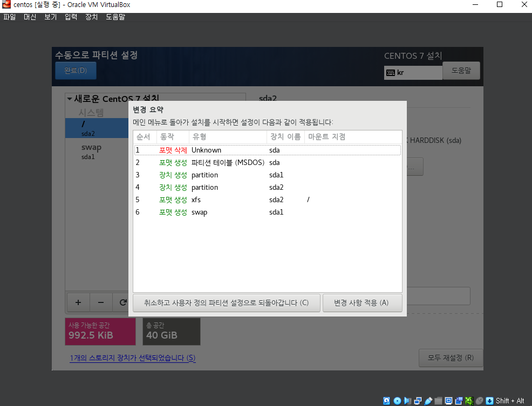Click the 사용 가능한 공간 992.5 KiB box
This screenshot has height=406, width=532.
pyautogui.click(x=100, y=332)
